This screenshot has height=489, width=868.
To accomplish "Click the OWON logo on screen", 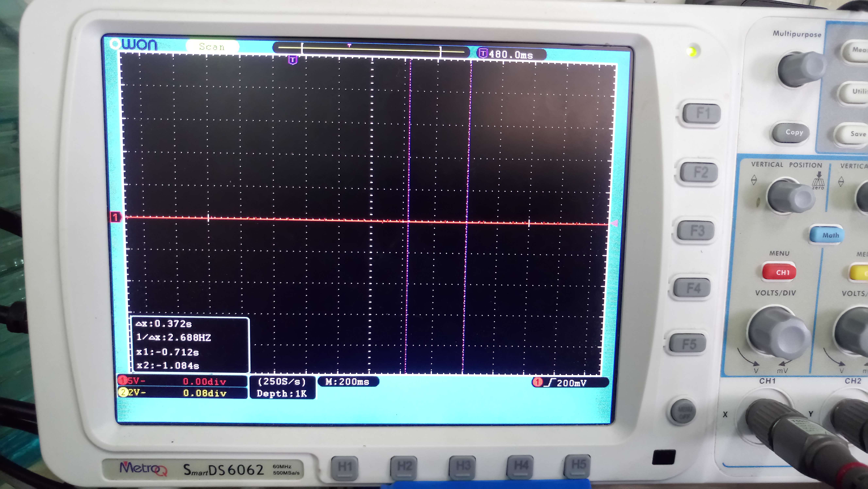I will click(x=134, y=44).
